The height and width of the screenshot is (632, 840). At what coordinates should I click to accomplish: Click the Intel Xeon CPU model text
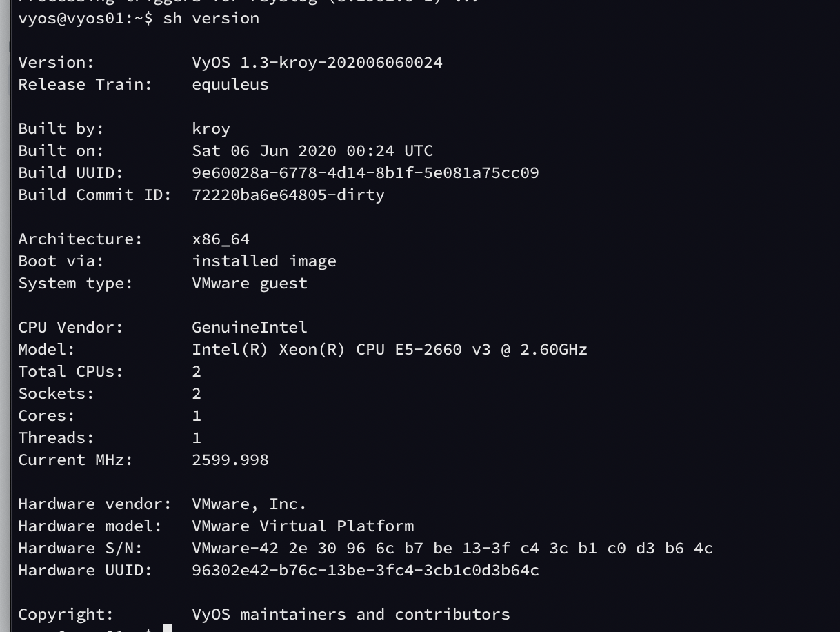pyautogui.click(x=390, y=349)
